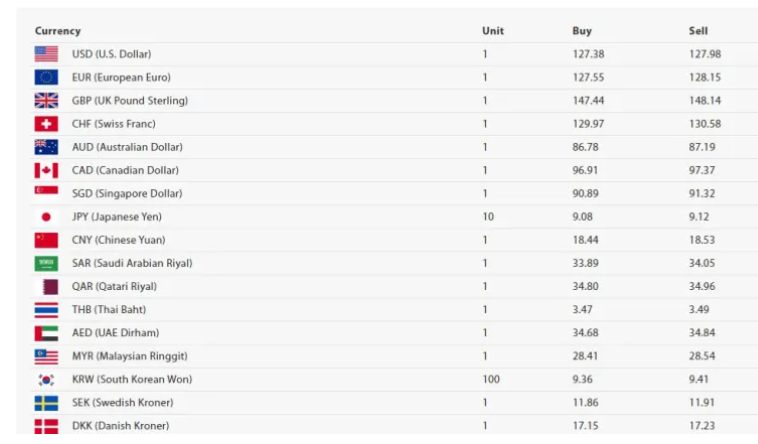Viewport: 758px width, 444px height.
Task: Click the AED buy rate 34.68
Action: coord(585,333)
